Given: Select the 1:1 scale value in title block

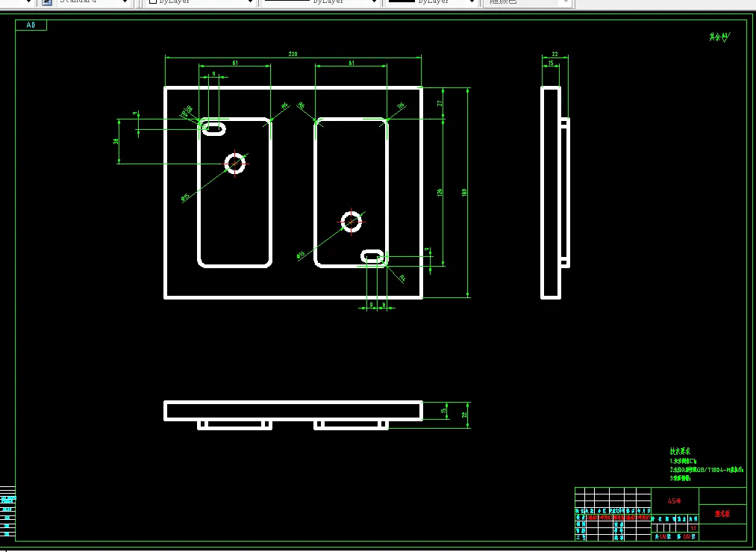Looking at the screenshot, I should (x=693, y=528).
